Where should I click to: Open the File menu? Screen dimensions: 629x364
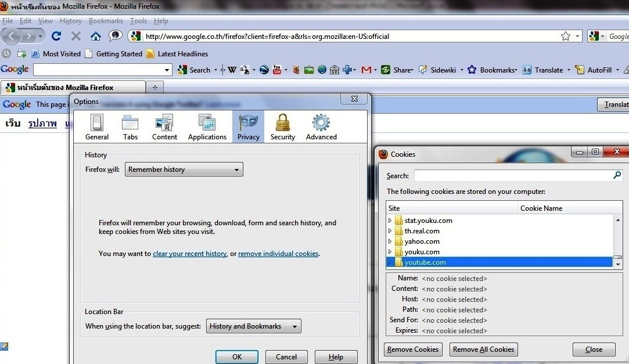pyautogui.click(x=7, y=21)
